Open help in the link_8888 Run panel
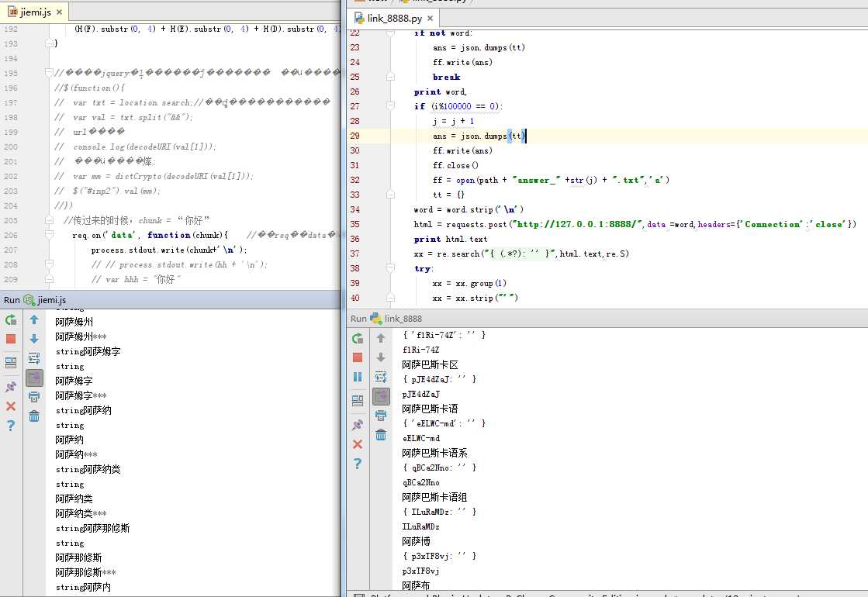The image size is (868, 597). click(x=358, y=464)
